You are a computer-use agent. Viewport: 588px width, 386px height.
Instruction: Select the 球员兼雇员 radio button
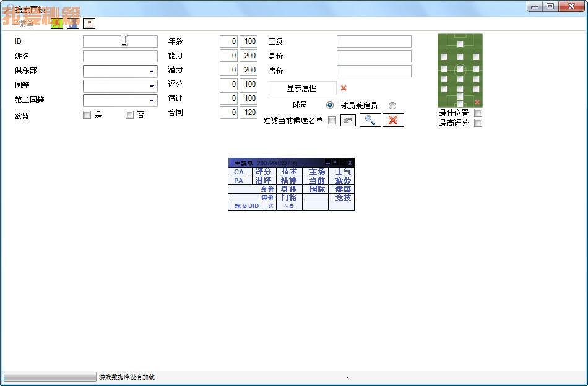(x=392, y=106)
